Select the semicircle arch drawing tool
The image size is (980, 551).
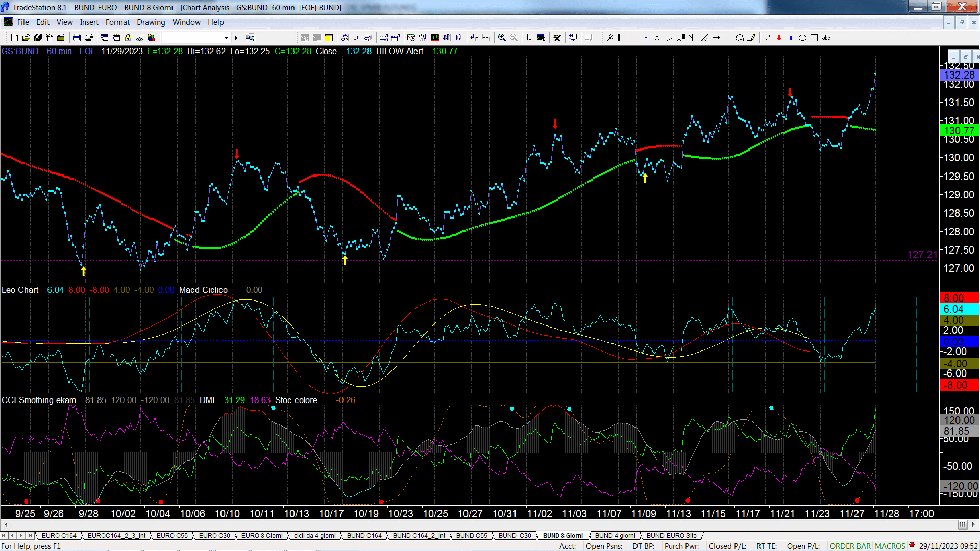740,38
